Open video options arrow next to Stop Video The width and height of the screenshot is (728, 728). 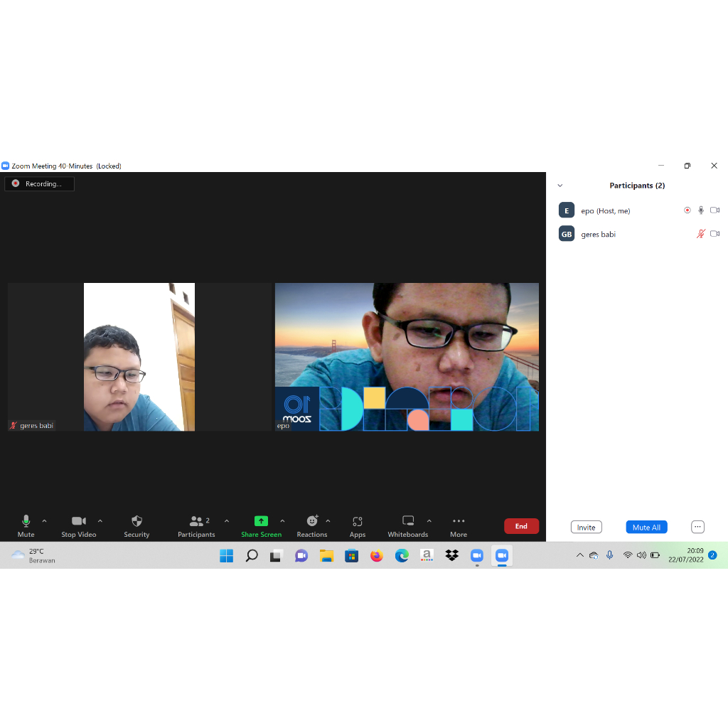point(100,521)
